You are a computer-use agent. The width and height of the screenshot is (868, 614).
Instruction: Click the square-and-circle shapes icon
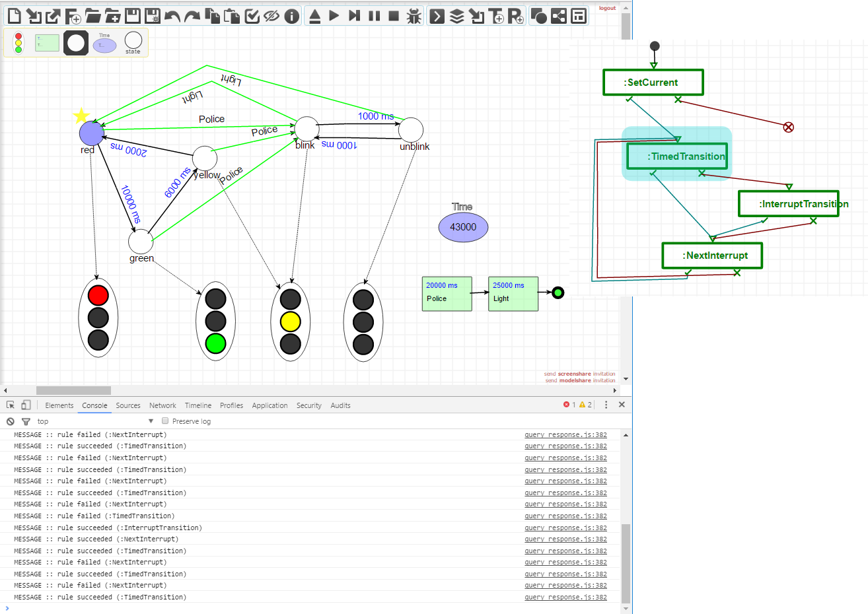pyautogui.click(x=539, y=16)
